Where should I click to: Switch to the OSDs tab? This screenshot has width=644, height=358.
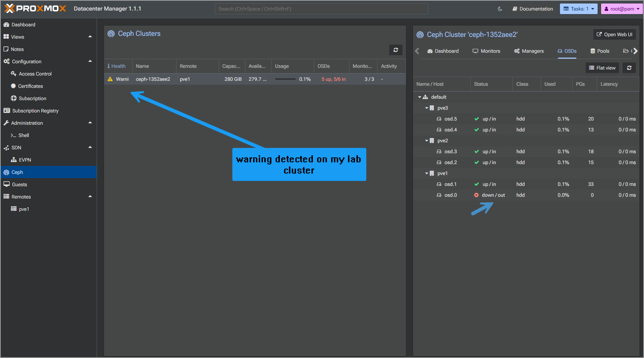point(567,51)
